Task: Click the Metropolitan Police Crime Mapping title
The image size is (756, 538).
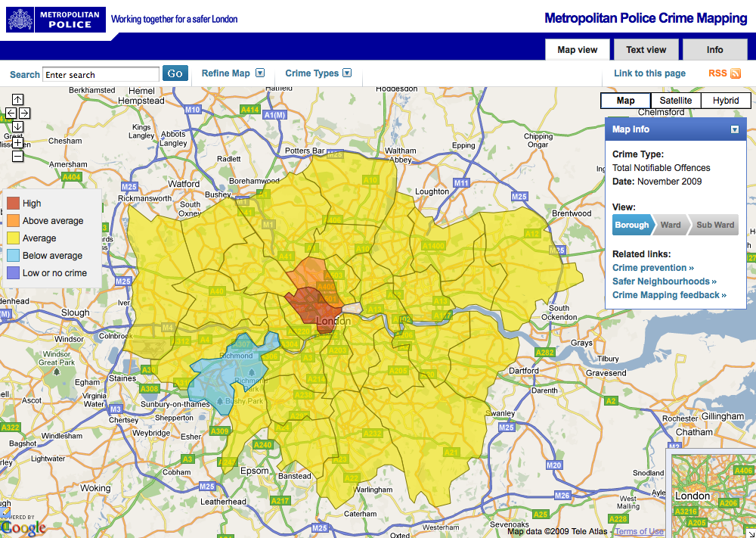Action: pos(646,18)
